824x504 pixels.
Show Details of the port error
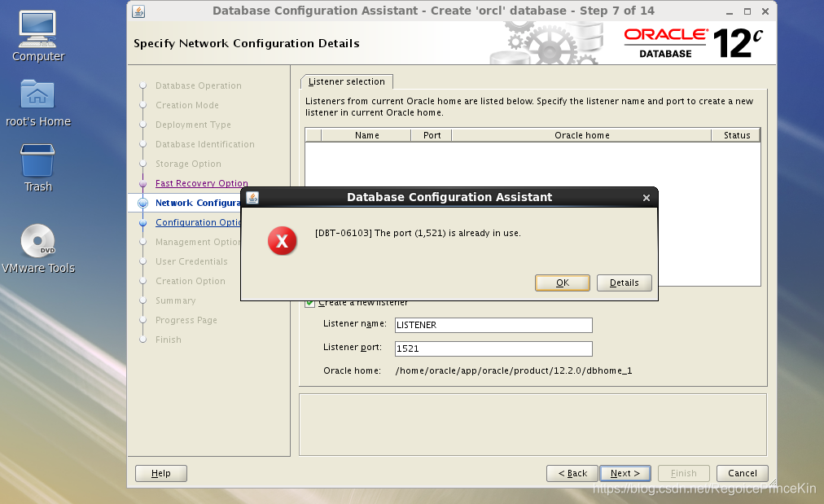[x=625, y=283]
